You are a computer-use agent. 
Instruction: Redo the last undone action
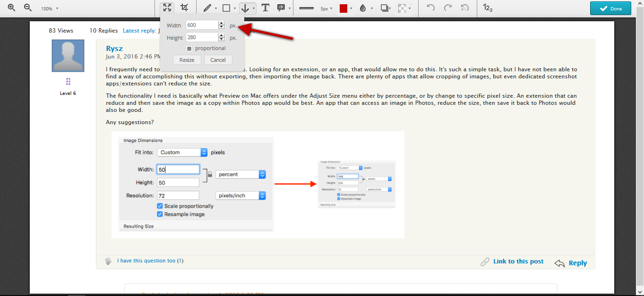[448, 8]
